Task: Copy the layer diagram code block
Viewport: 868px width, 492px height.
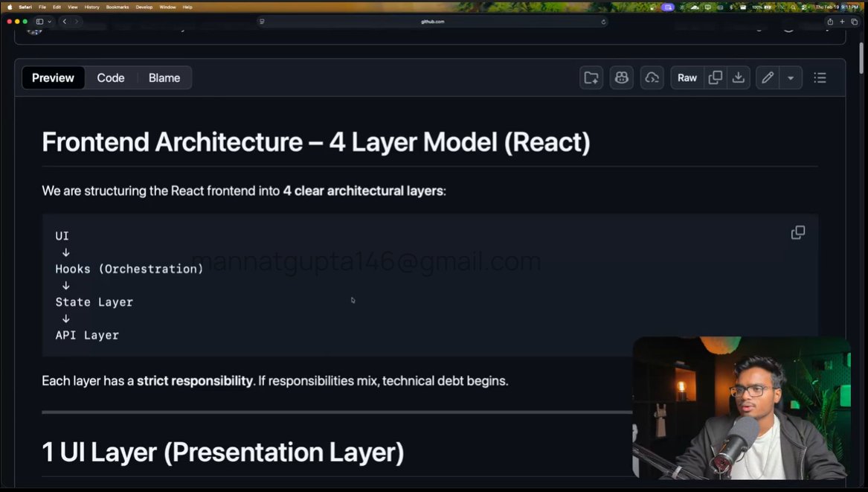Action: (x=798, y=233)
